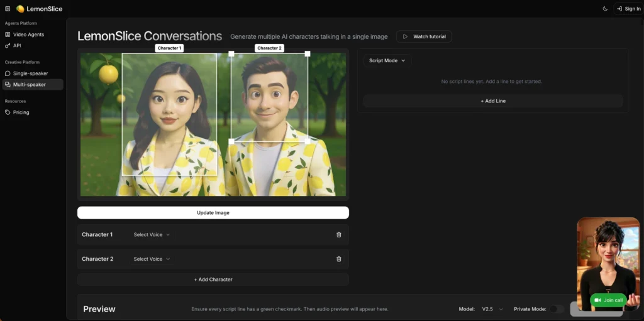The width and height of the screenshot is (644, 321).
Task: Toggle dark mode moon icon
Action: click(x=605, y=9)
